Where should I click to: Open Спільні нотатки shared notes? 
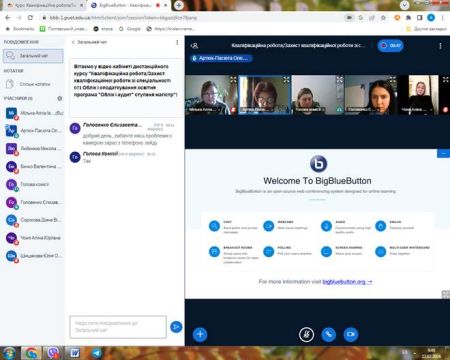(x=33, y=84)
